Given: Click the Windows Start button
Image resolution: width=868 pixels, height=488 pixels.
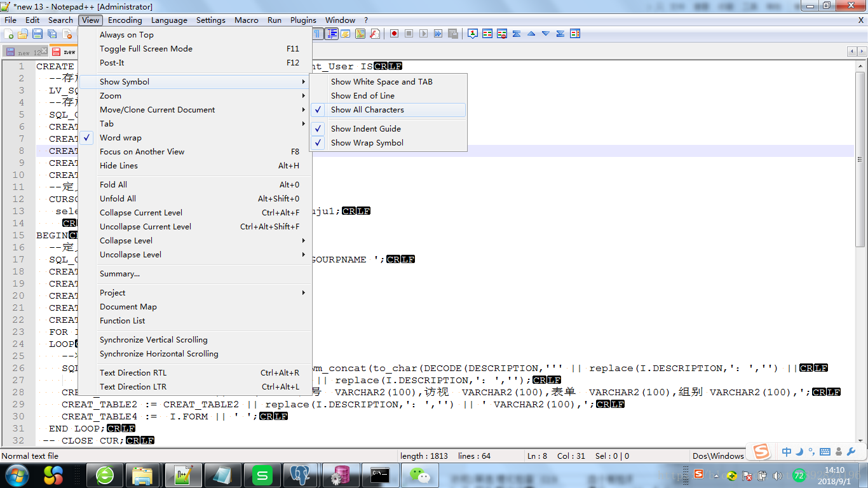Looking at the screenshot, I should tap(17, 475).
